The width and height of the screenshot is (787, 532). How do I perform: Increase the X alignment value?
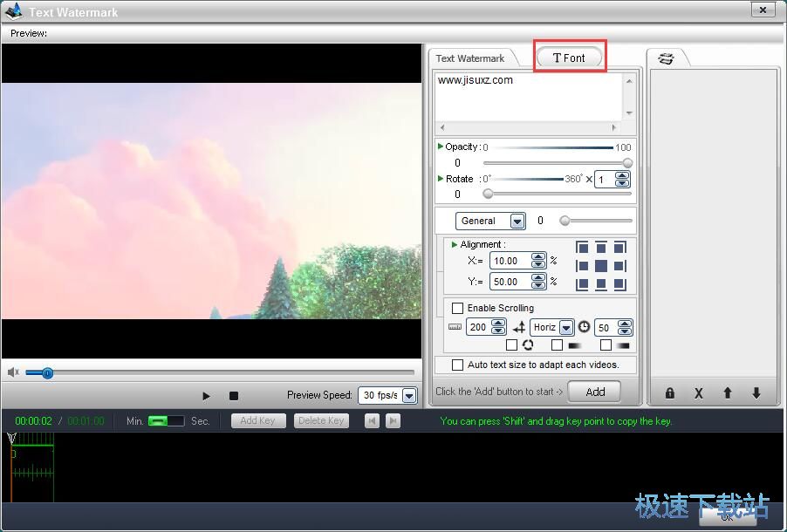[x=538, y=257]
